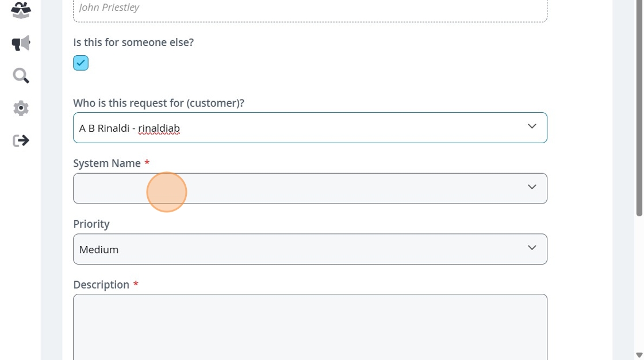
Task: Click the 'Medium' value in Priority field
Action: (99, 250)
